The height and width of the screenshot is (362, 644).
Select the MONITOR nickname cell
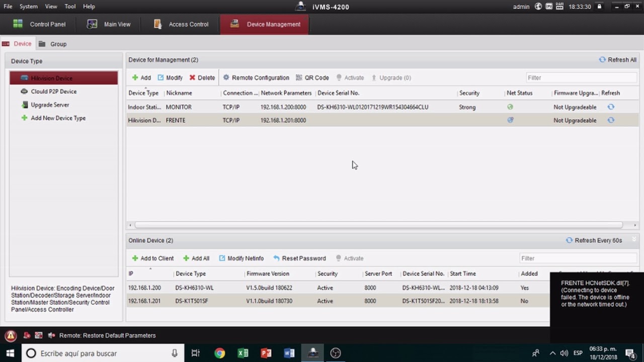(x=179, y=107)
